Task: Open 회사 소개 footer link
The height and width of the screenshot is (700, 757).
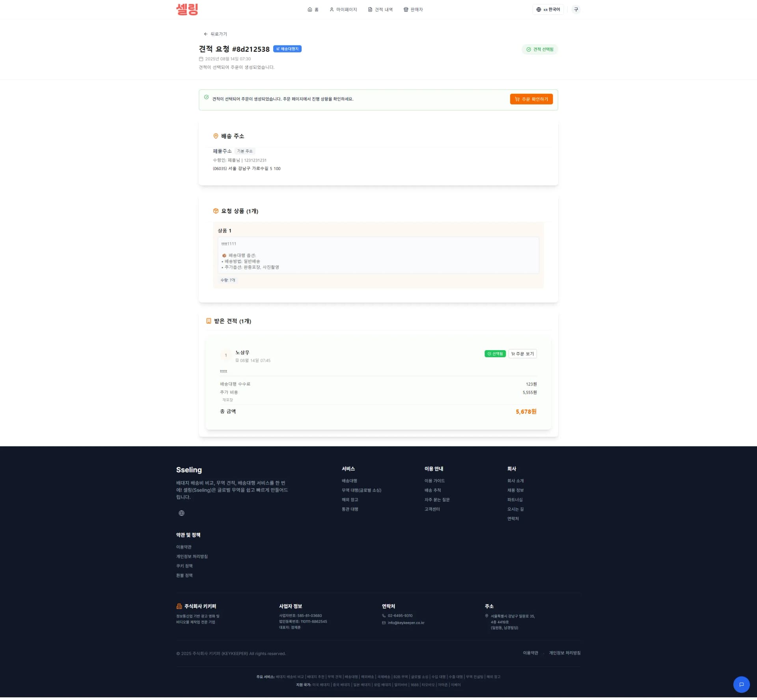Action: [x=515, y=481]
